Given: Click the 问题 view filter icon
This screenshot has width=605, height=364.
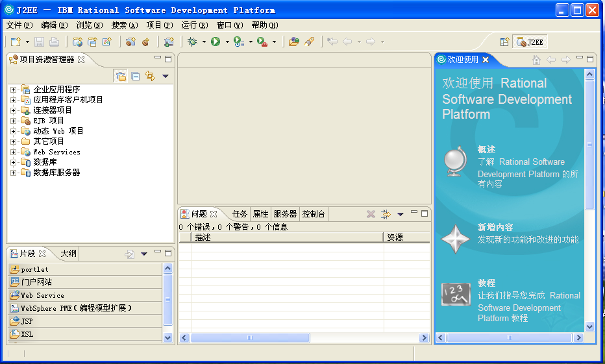Looking at the screenshot, I should coord(386,214).
